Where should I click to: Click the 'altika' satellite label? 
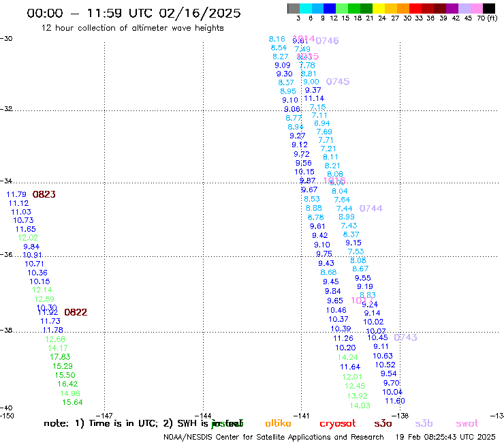(278, 423)
